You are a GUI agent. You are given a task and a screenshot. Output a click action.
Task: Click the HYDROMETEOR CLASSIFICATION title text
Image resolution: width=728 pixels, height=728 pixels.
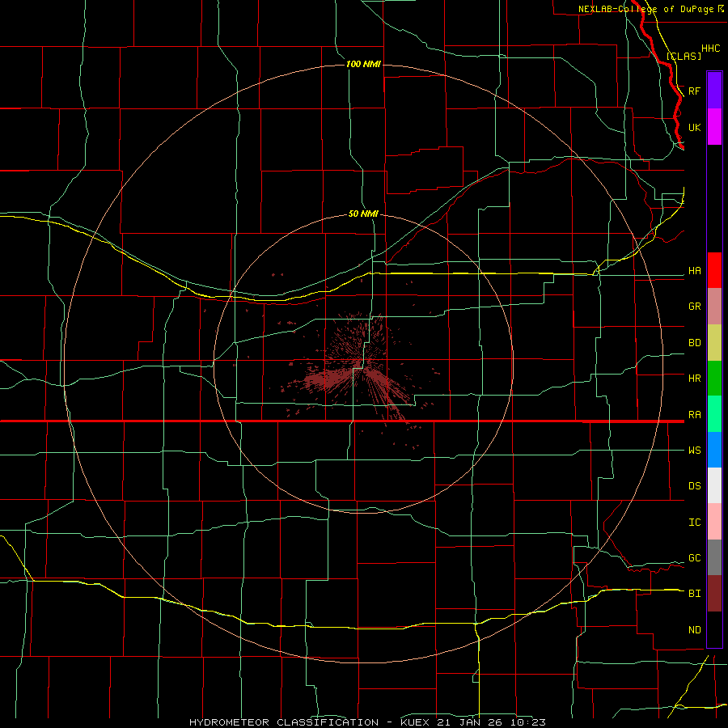284,722
